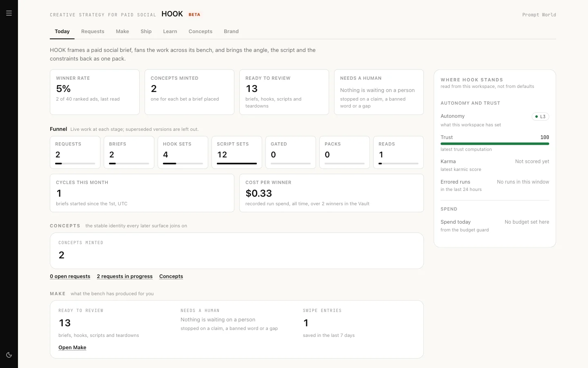Click the Needs a Human top card
Screen dimensions: 588x368
pyautogui.click(x=379, y=92)
